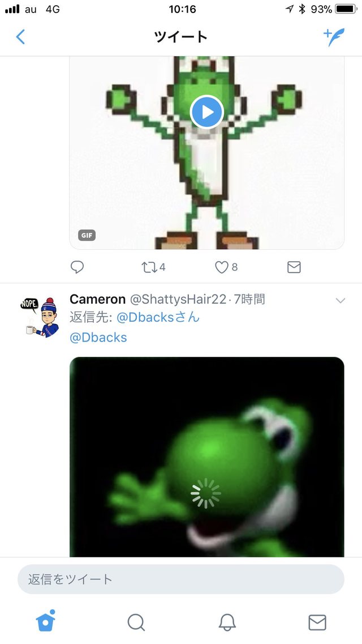Screen dimensions: 362x644
Task: Open the Cameron display name
Action: coord(98,300)
